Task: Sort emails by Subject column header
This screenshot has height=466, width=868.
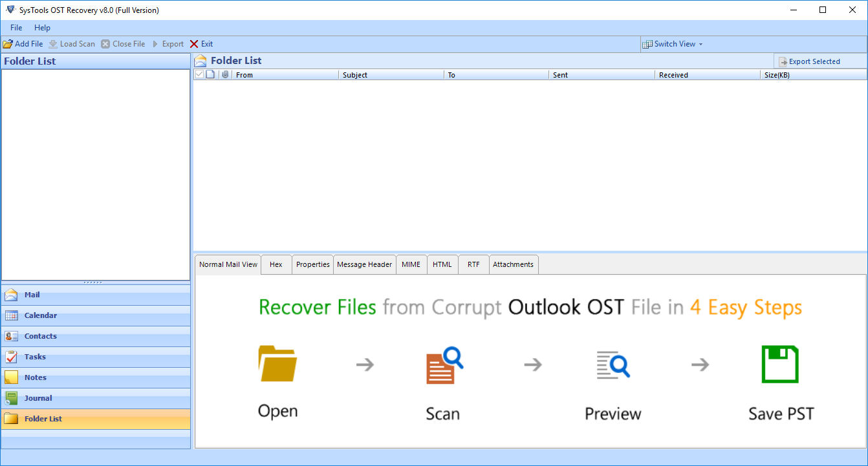Action: [355, 75]
